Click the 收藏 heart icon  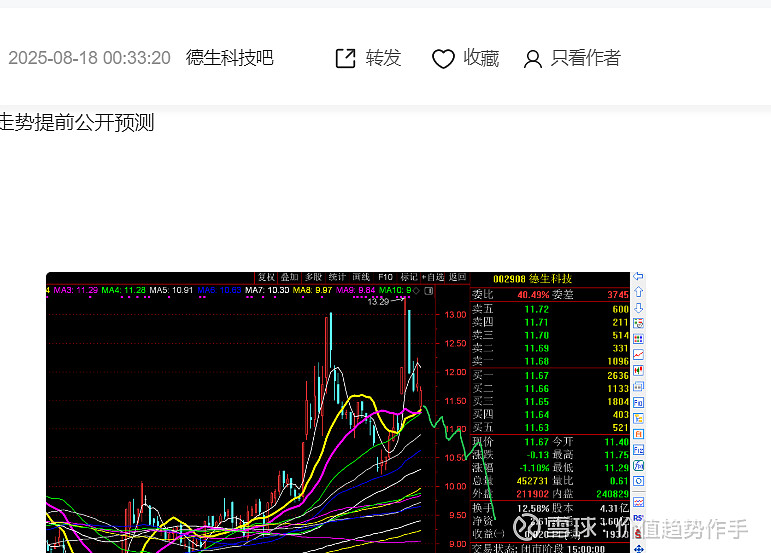443,59
